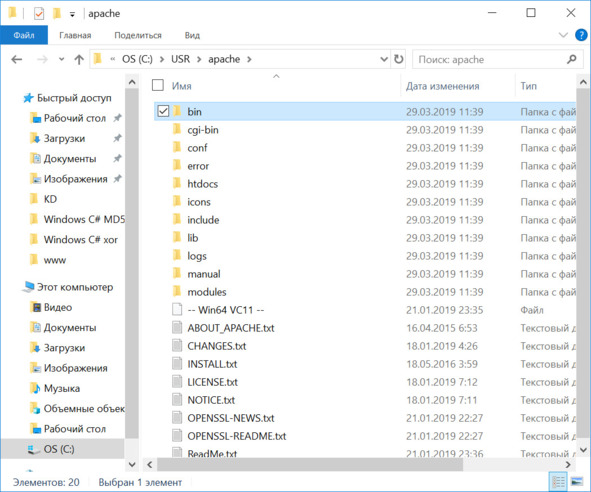Switch to the Вид ribbon tab

(192, 35)
